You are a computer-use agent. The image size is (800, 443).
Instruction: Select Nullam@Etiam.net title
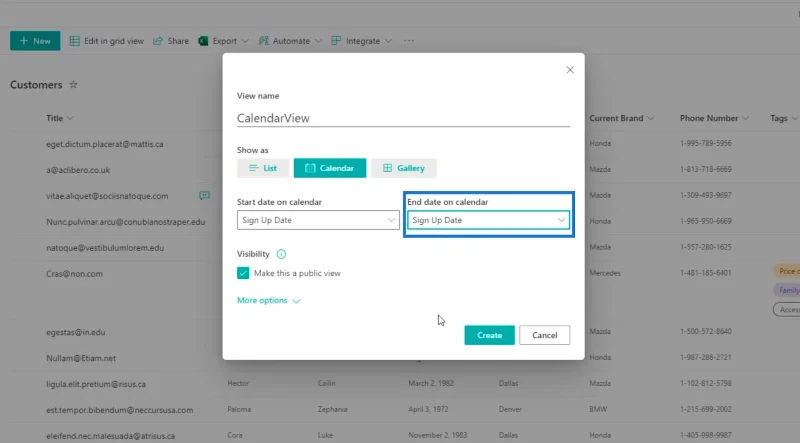[81, 358]
